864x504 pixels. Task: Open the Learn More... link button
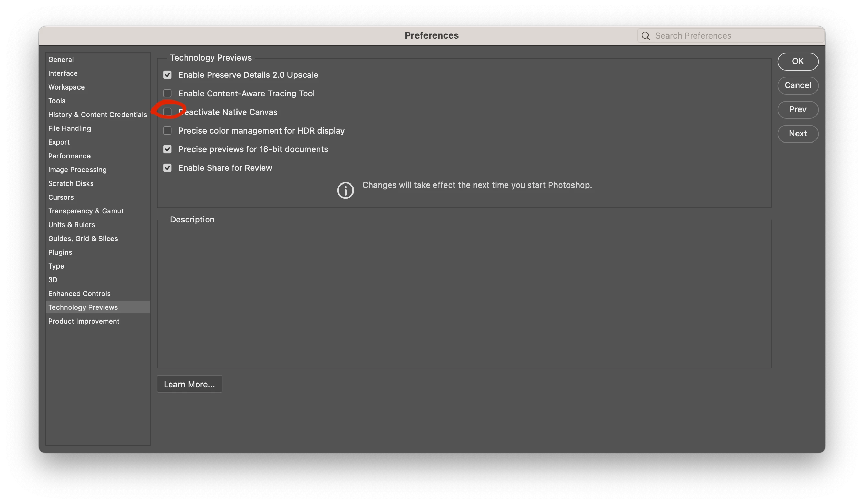tap(189, 384)
